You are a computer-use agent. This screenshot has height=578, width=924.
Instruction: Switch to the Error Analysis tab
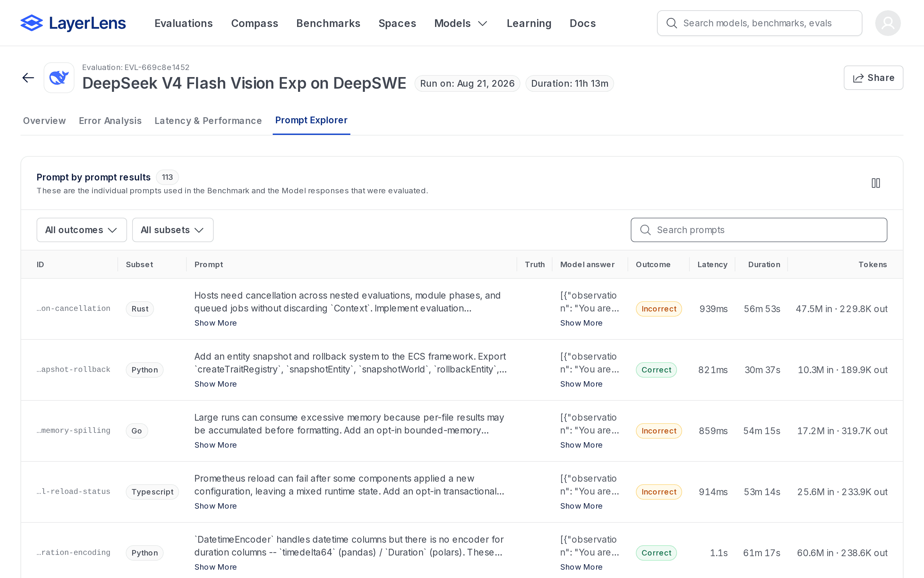110,121
